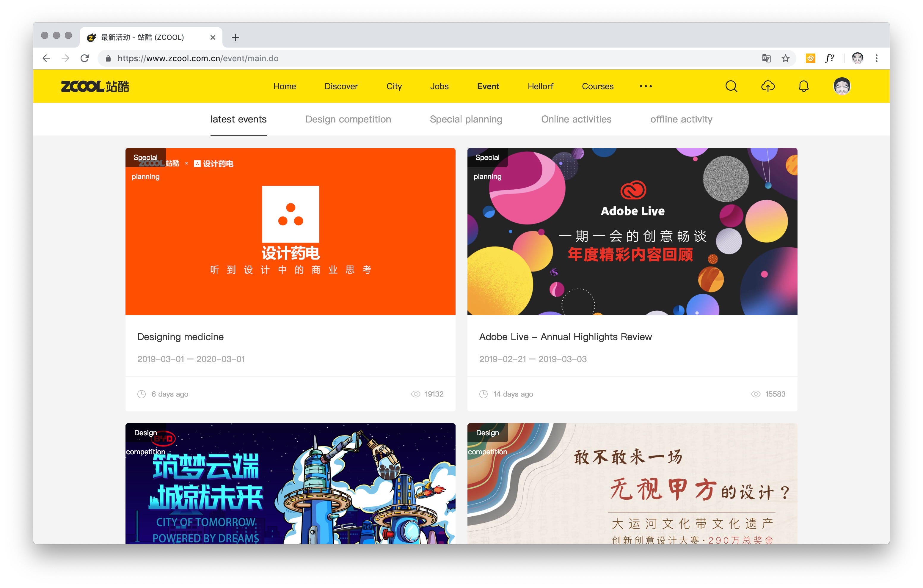Click the browser back arrow
The width and height of the screenshot is (923, 588).
[46, 58]
